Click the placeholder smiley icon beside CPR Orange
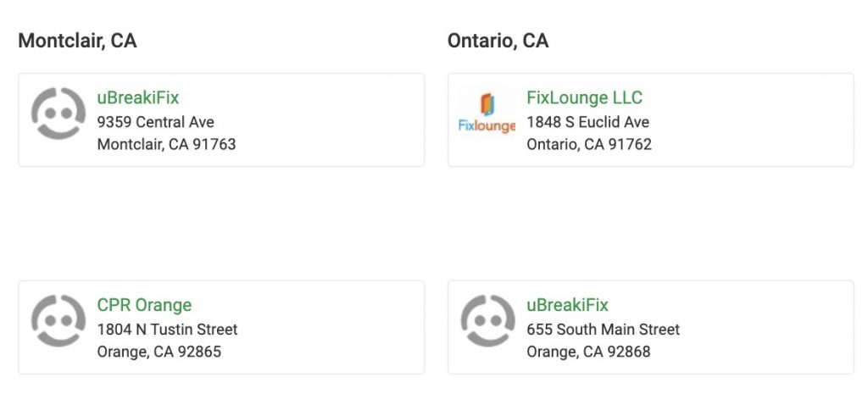The width and height of the screenshot is (868, 394). (58, 320)
